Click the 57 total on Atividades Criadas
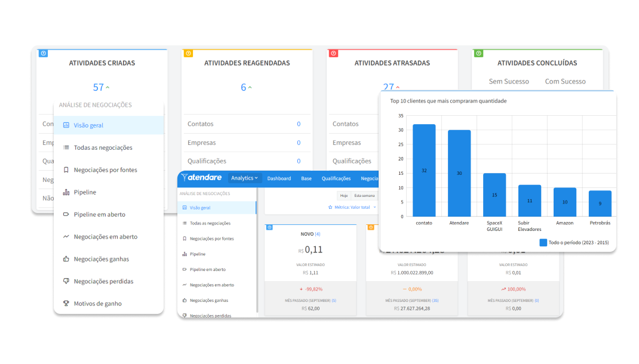Image resolution: width=639 pixels, height=364 pixels. click(98, 87)
